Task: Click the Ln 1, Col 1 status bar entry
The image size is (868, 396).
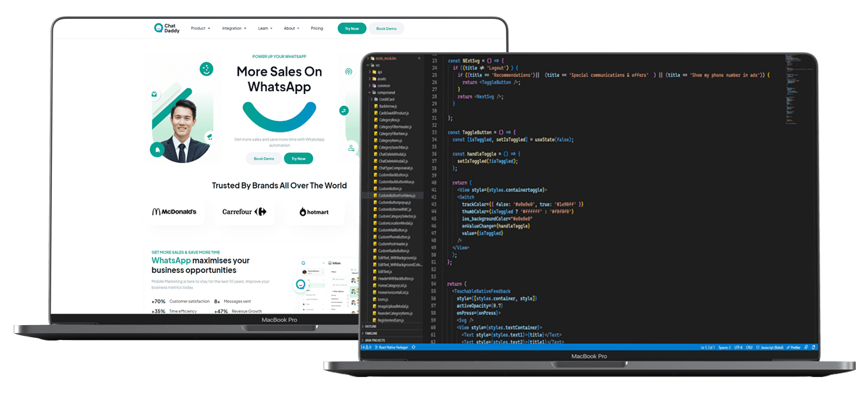Action: (708, 347)
